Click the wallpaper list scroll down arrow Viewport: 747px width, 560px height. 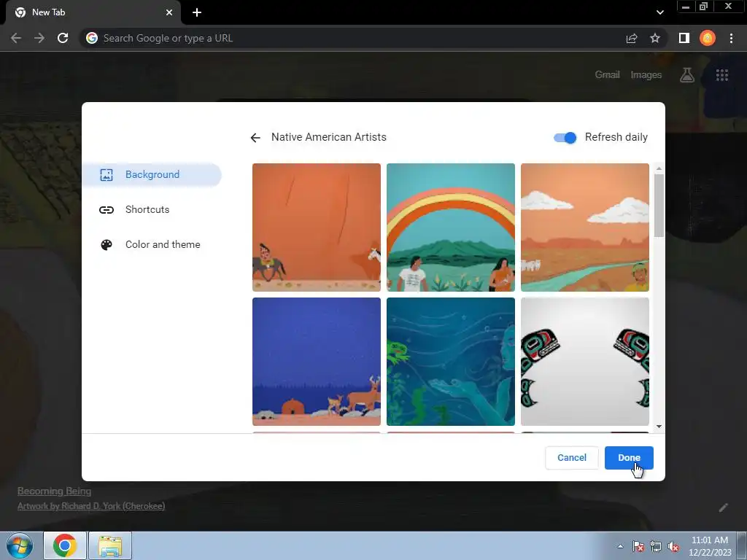(x=659, y=427)
